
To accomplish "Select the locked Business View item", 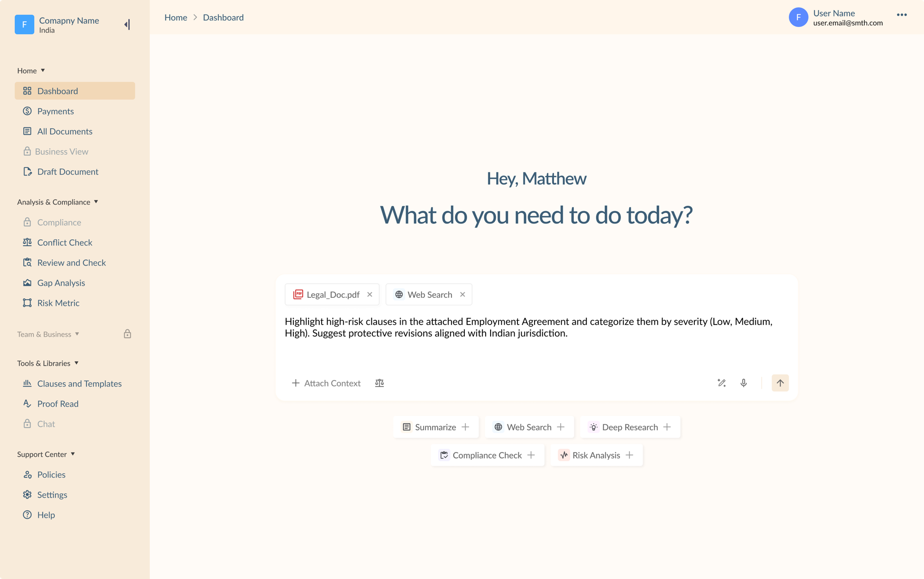I will [x=75, y=151].
